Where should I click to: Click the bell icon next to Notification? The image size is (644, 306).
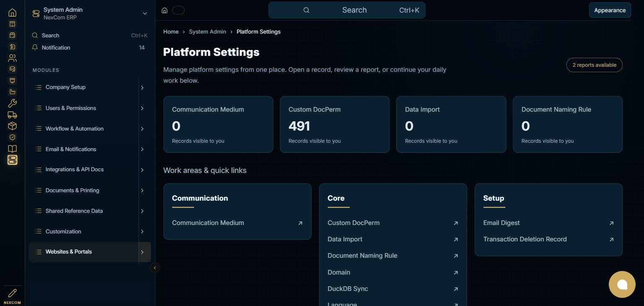click(35, 47)
